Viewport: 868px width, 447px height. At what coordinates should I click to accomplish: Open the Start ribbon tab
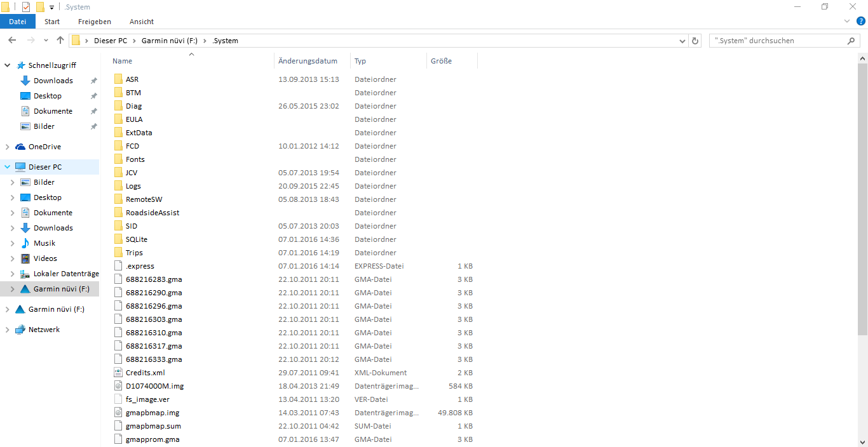(x=52, y=22)
